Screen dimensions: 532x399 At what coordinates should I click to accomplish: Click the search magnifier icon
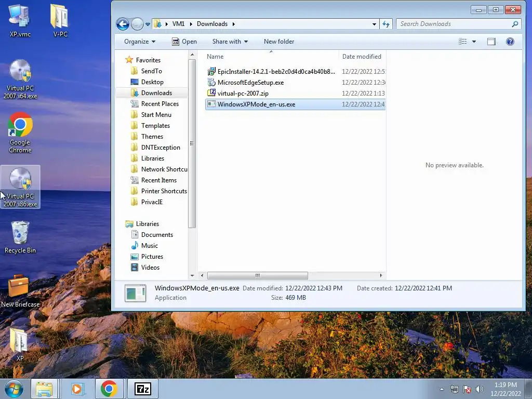(x=515, y=24)
